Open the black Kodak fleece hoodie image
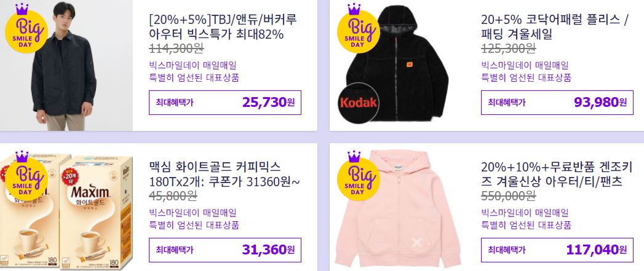The height and width of the screenshot is (271, 644). point(398,65)
